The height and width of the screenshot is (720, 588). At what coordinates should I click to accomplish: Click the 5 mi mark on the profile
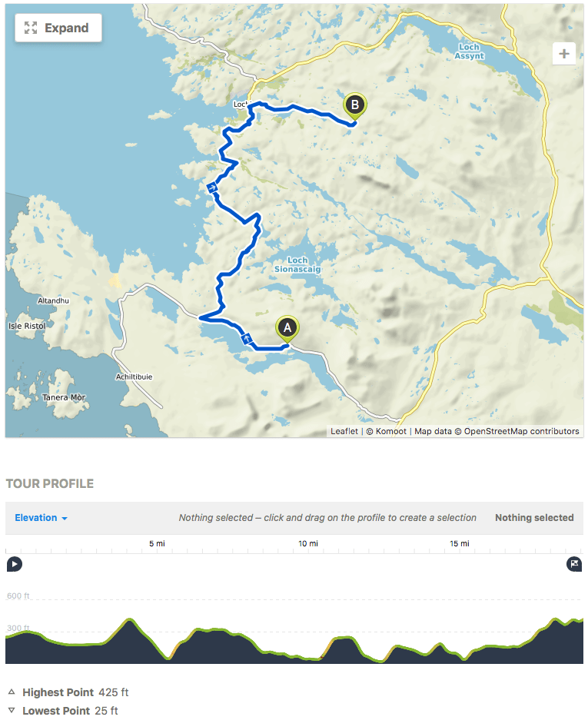tap(157, 544)
